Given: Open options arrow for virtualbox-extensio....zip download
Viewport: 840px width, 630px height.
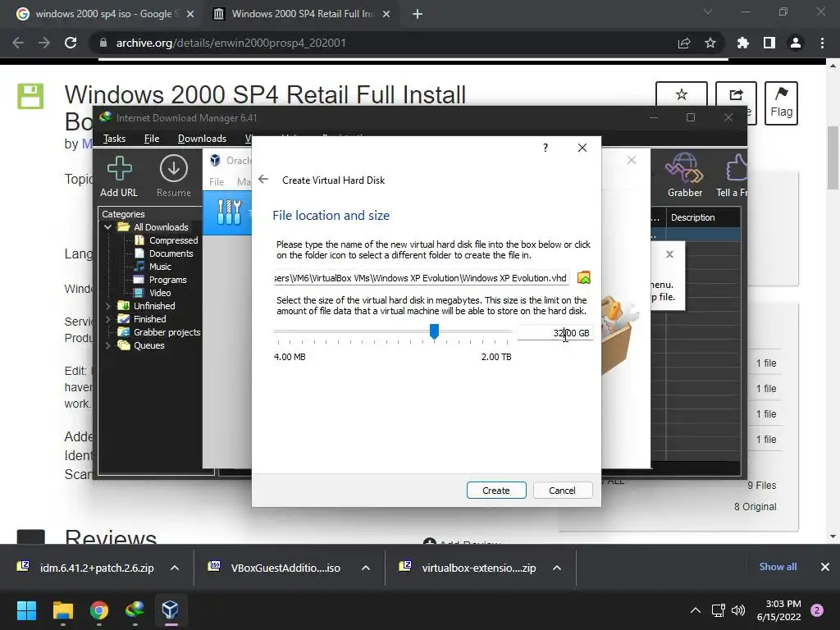Looking at the screenshot, I should coord(557,568).
